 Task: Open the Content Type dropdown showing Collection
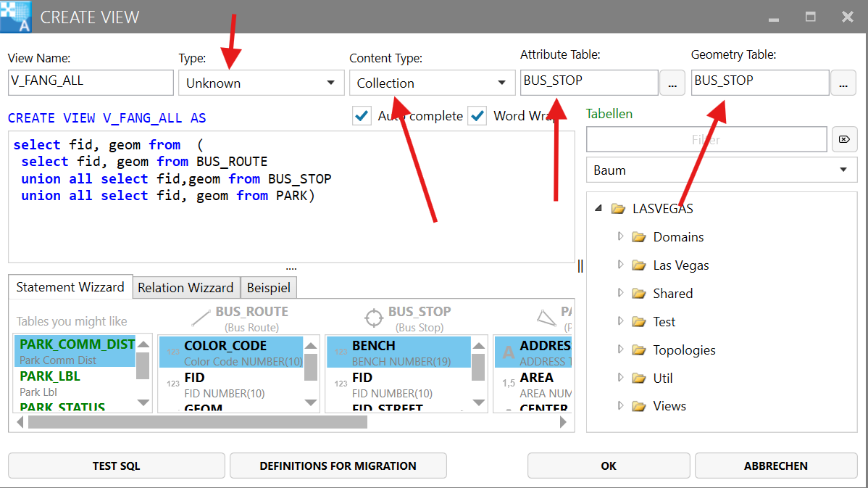tap(432, 83)
